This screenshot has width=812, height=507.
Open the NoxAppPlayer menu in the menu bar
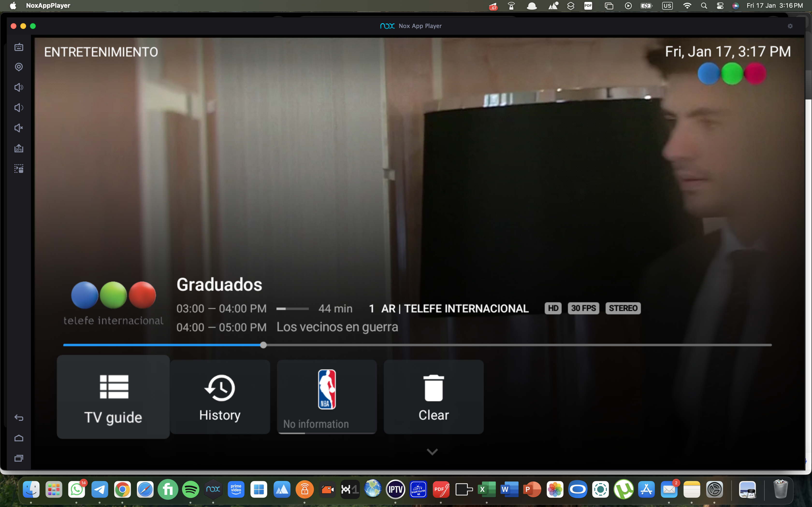(x=48, y=5)
